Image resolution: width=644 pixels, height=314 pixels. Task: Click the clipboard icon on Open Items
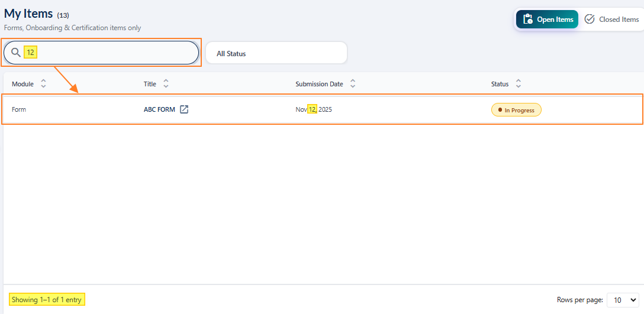(527, 20)
